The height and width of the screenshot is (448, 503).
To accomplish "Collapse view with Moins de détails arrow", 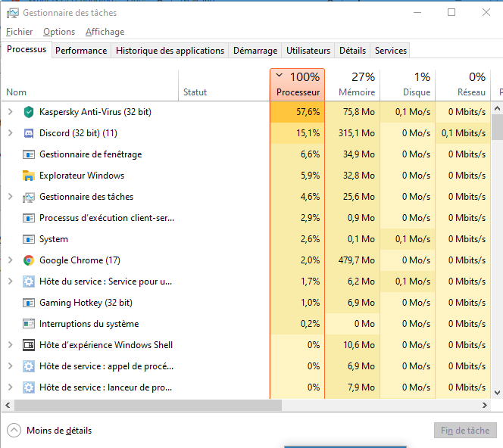I will 14,431.
